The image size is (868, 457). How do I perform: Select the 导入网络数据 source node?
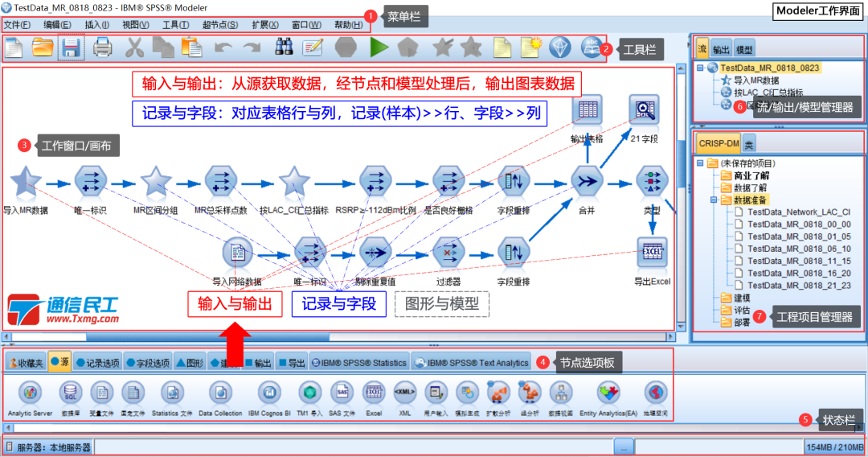pos(237,253)
